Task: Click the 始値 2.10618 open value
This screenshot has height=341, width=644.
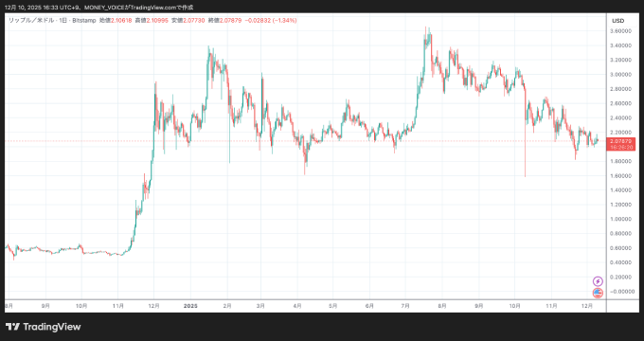Action: 116,21
